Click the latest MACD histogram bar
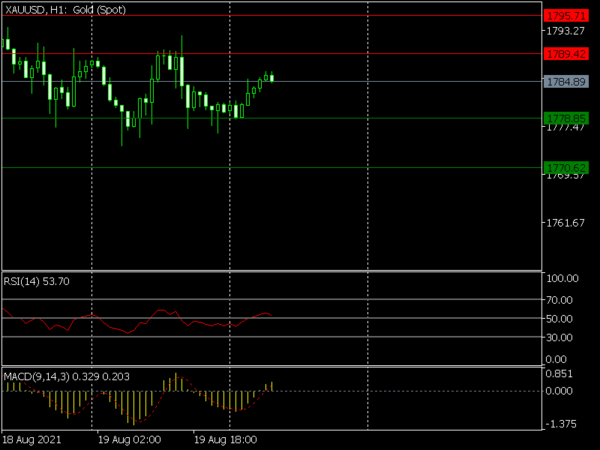The width and height of the screenshot is (600, 450). 272,386
